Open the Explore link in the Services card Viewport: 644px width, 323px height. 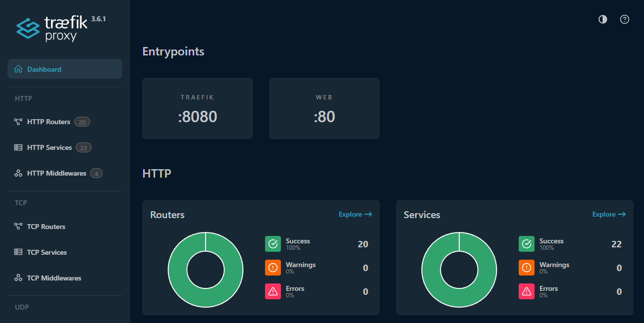(x=609, y=214)
